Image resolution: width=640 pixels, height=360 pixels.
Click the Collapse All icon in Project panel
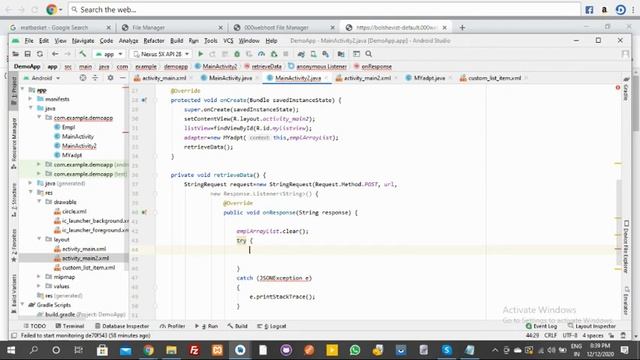(95, 78)
